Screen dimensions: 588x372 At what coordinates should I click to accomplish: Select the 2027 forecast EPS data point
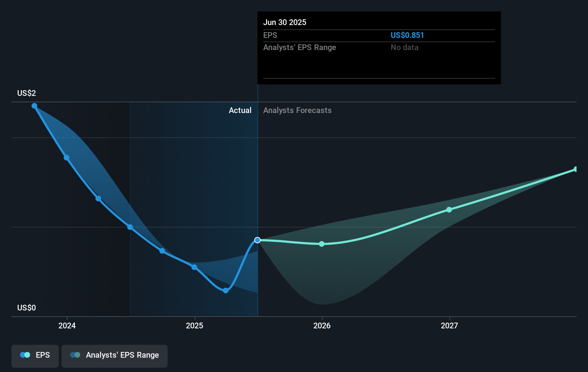(x=449, y=210)
